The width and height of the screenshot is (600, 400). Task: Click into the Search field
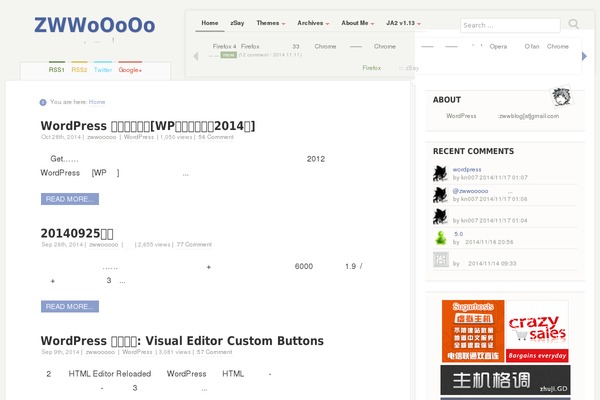(510, 25)
